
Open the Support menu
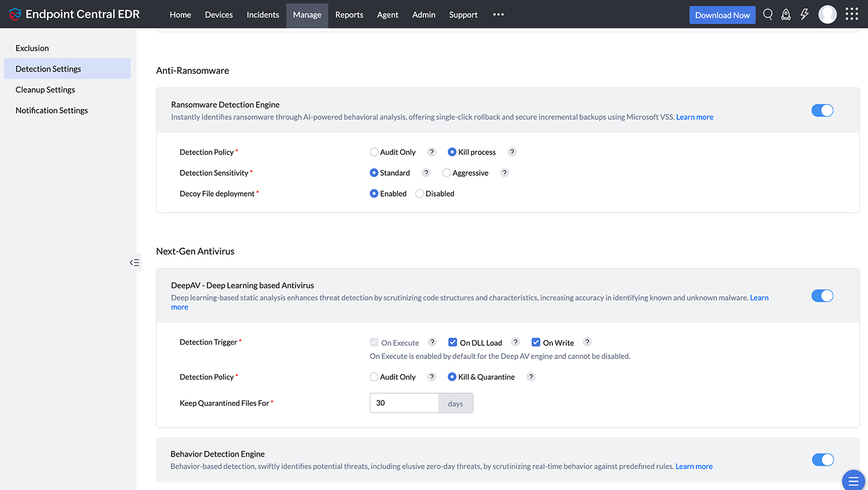(463, 14)
